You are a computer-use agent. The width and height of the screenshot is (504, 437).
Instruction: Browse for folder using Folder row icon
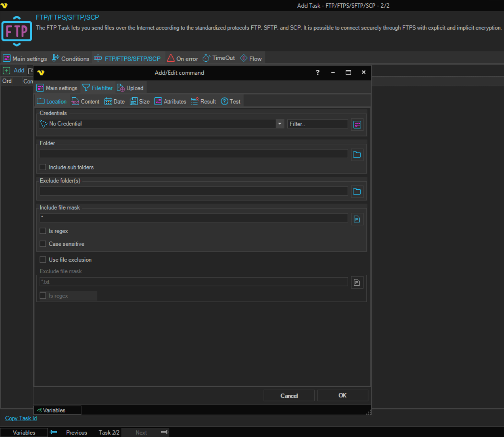[357, 155]
